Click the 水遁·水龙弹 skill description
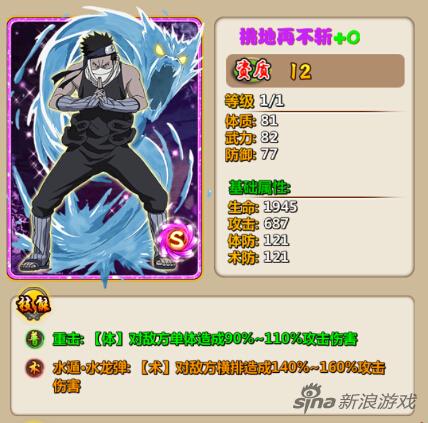 click(219, 377)
